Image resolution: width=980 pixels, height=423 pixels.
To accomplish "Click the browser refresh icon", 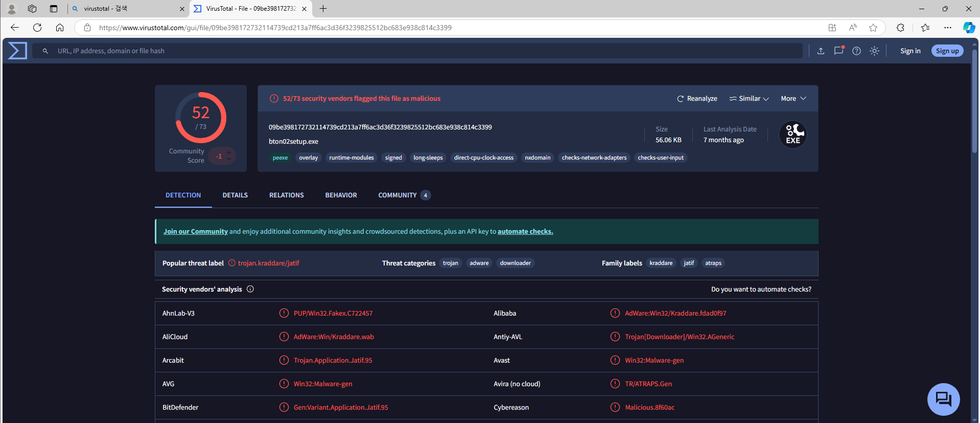I will click(37, 28).
